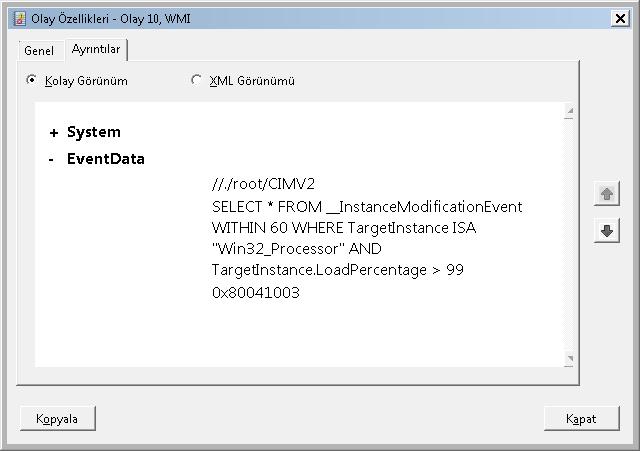This screenshot has height=451, width=640.
Task: Go to next event with down arrow
Action: point(607,231)
